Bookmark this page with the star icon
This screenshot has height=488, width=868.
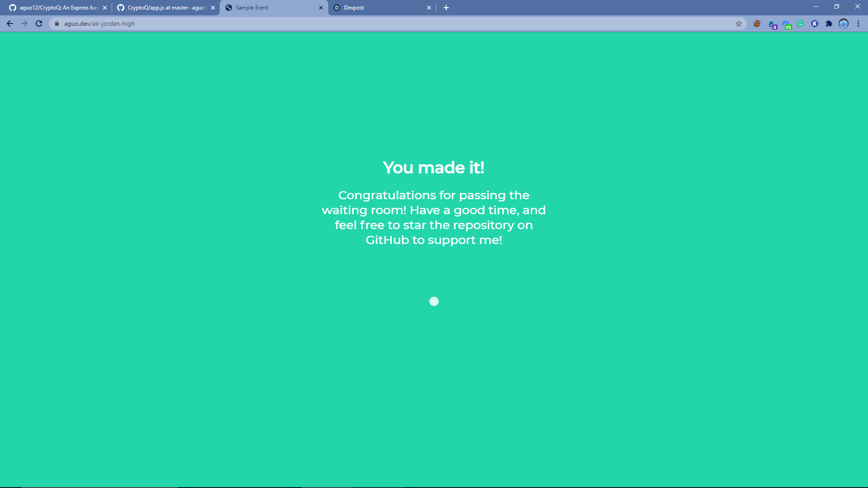coord(739,23)
